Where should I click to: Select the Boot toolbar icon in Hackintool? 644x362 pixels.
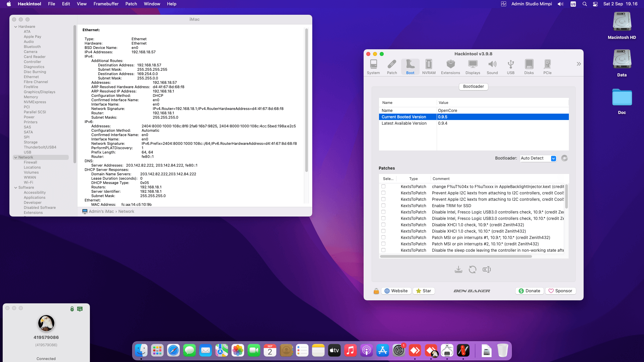410,67
